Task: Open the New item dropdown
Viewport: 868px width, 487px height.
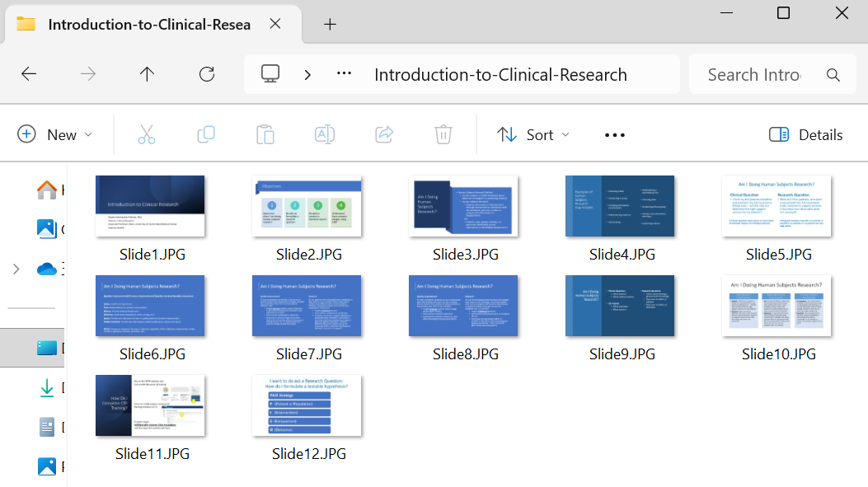Action: pos(55,134)
